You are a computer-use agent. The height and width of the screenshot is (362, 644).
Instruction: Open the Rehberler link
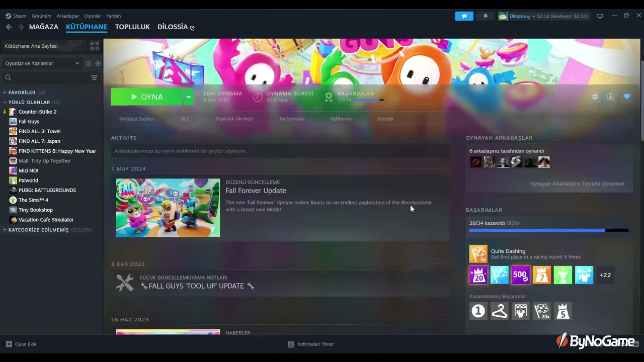341,119
